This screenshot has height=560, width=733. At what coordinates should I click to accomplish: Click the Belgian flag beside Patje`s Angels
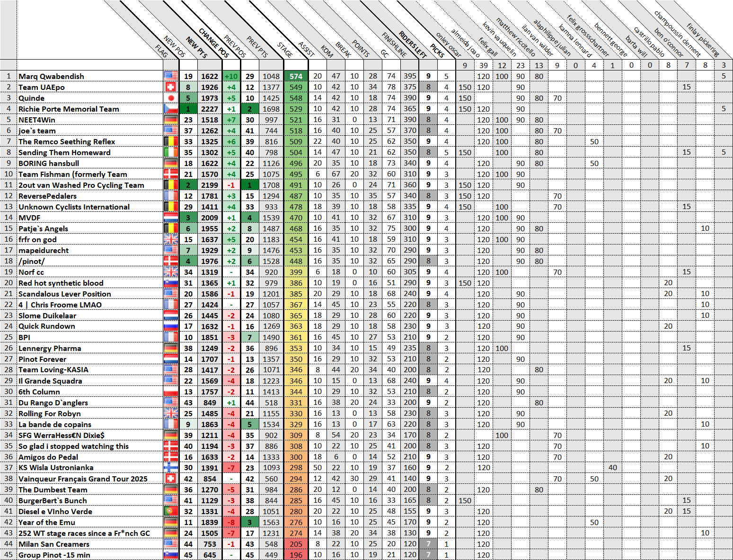[171, 228]
